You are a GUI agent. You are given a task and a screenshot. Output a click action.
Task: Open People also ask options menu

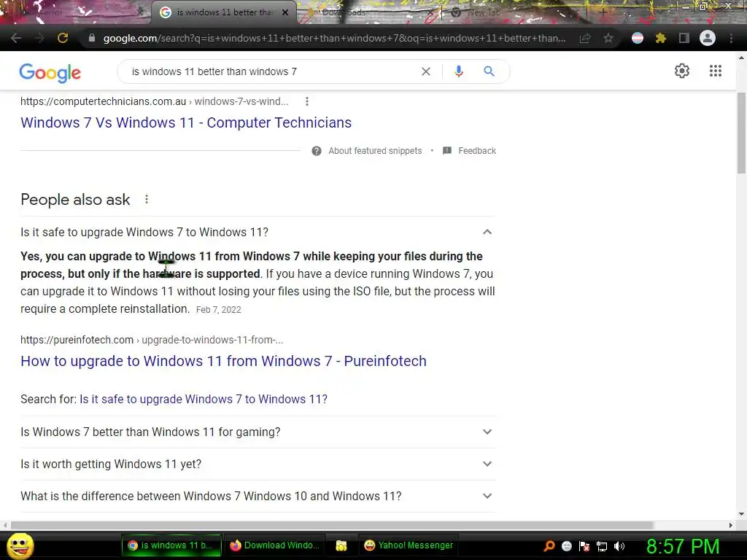tap(147, 199)
